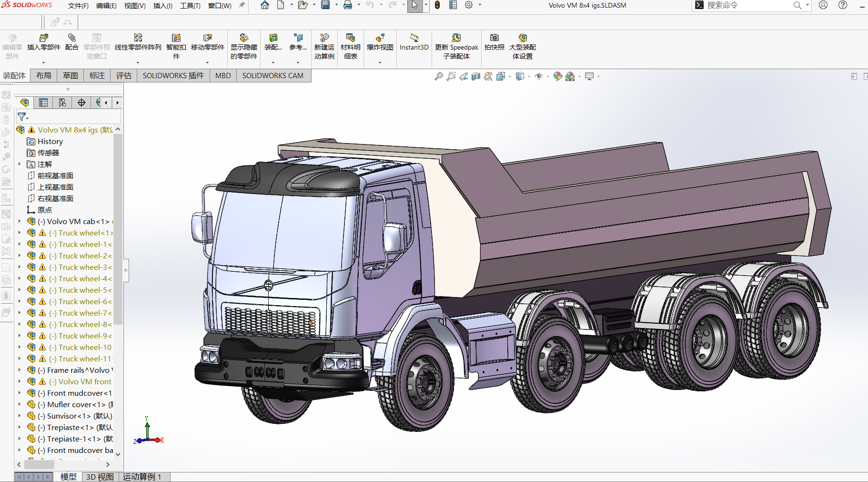Click the feature tree filter icon

pyautogui.click(x=22, y=117)
